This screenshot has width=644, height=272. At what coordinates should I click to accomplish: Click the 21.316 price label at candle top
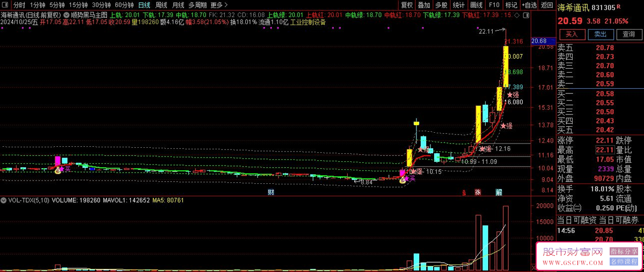click(x=514, y=41)
